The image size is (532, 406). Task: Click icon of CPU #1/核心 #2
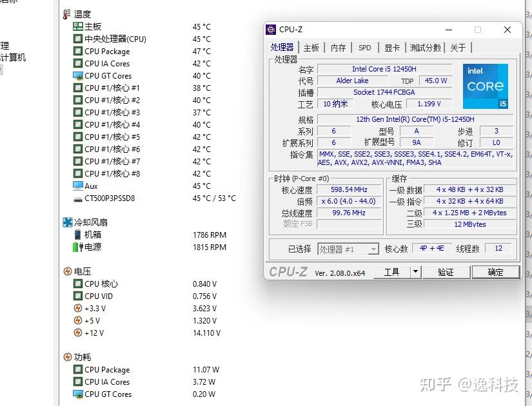click(x=77, y=100)
